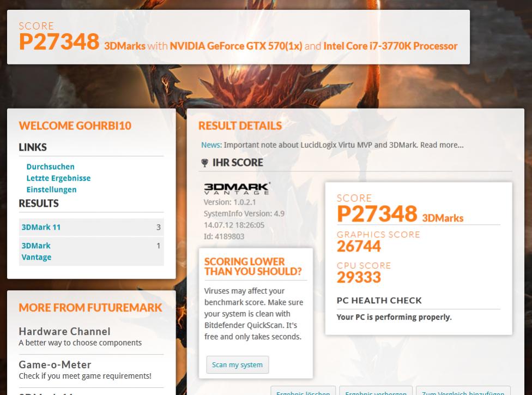This screenshot has height=395, width=532.
Task: Click NVIDIA GeForce GTX 570(1x) in header
Action: pyautogui.click(x=236, y=46)
